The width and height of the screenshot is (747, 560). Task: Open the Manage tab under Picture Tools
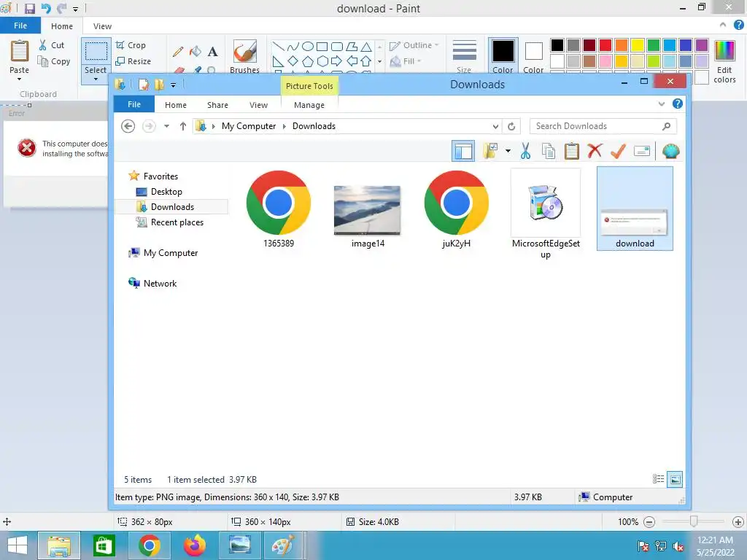(309, 105)
